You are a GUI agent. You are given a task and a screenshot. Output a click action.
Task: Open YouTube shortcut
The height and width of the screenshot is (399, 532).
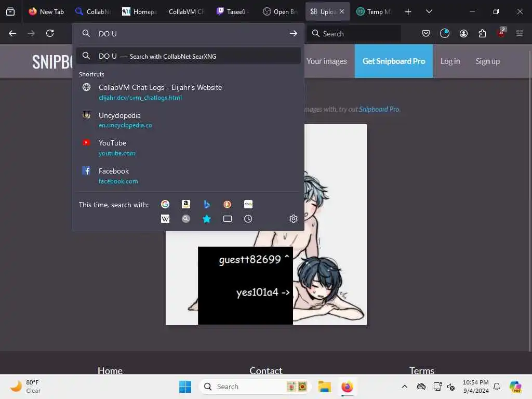[188, 148]
